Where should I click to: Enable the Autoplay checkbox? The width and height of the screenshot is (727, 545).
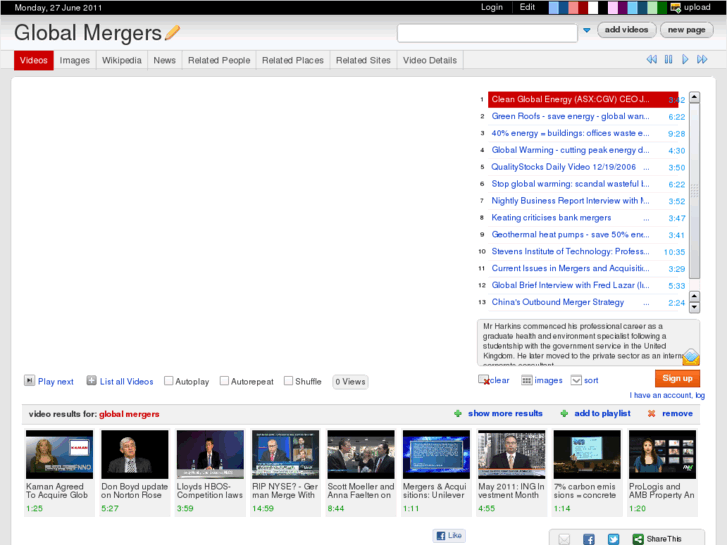(x=169, y=381)
